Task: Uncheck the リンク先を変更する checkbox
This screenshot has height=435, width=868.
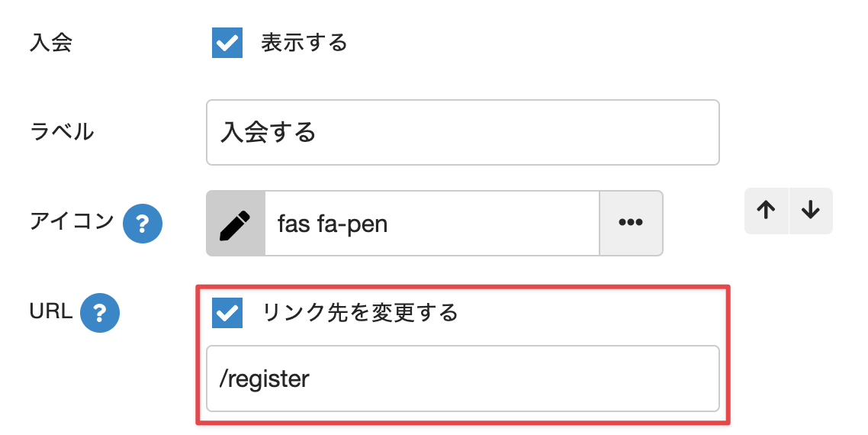Action: [227, 313]
